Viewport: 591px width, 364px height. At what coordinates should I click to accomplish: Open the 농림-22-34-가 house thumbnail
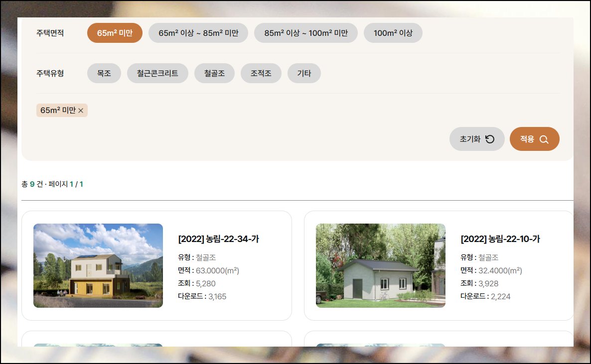coord(98,265)
